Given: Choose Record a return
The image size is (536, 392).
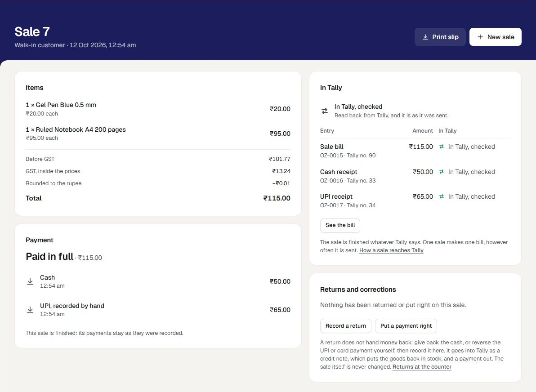Looking at the screenshot, I should click(x=346, y=326).
